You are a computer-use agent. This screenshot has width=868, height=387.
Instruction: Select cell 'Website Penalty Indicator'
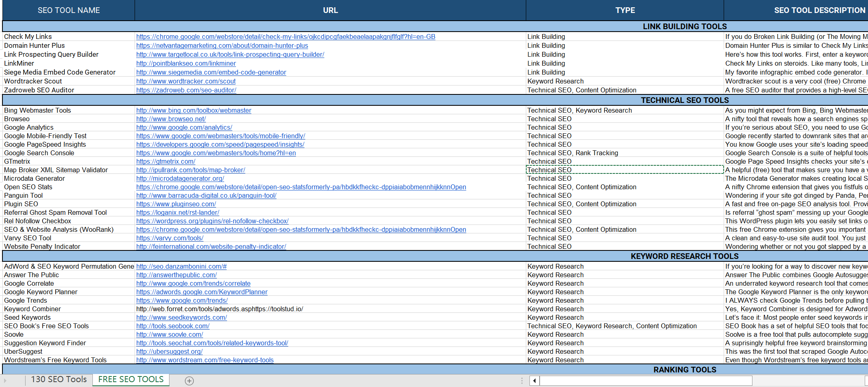(x=69, y=246)
